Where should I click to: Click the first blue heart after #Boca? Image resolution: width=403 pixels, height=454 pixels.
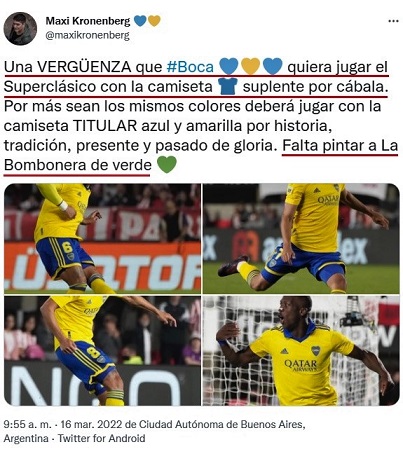pos(229,66)
